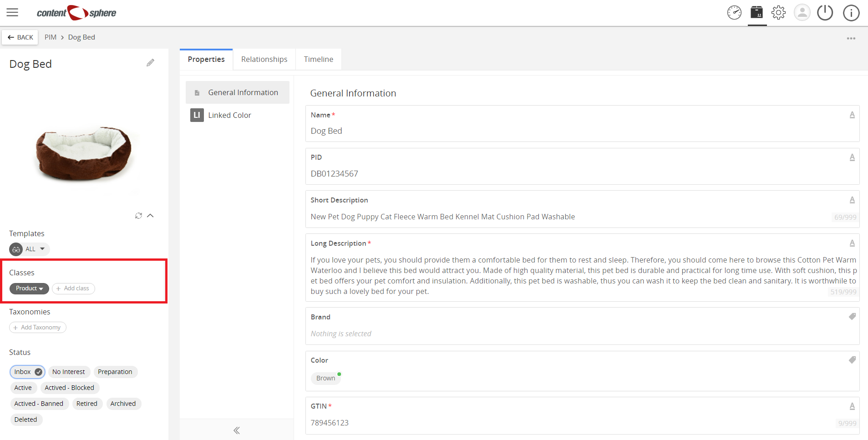Set status to Preparation
This screenshot has width=868, height=440.
point(115,372)
